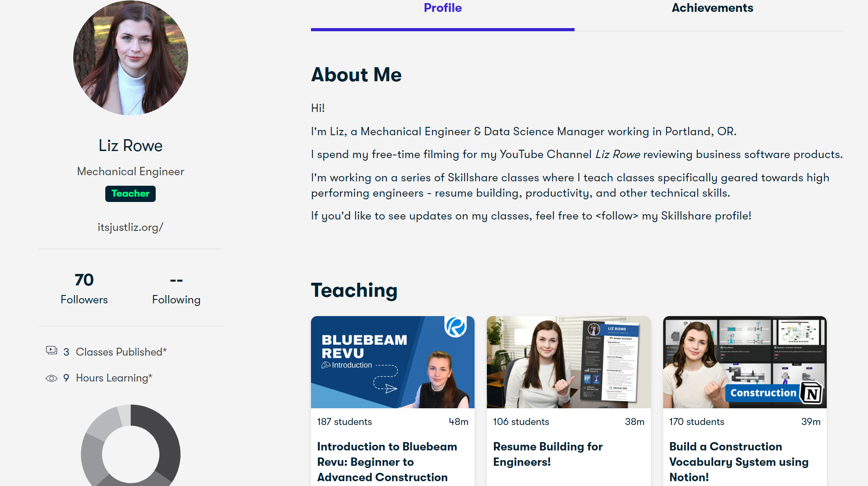Switch to the Achievements tab

(712, 8)
